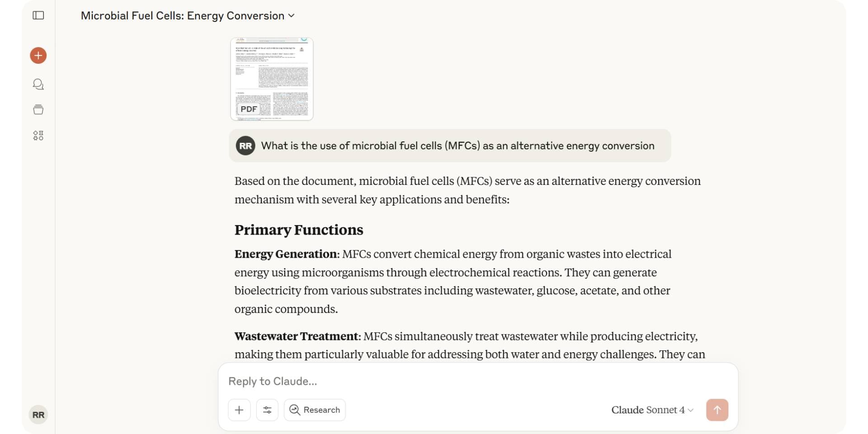Open your RR account menu

pos(38,415)
